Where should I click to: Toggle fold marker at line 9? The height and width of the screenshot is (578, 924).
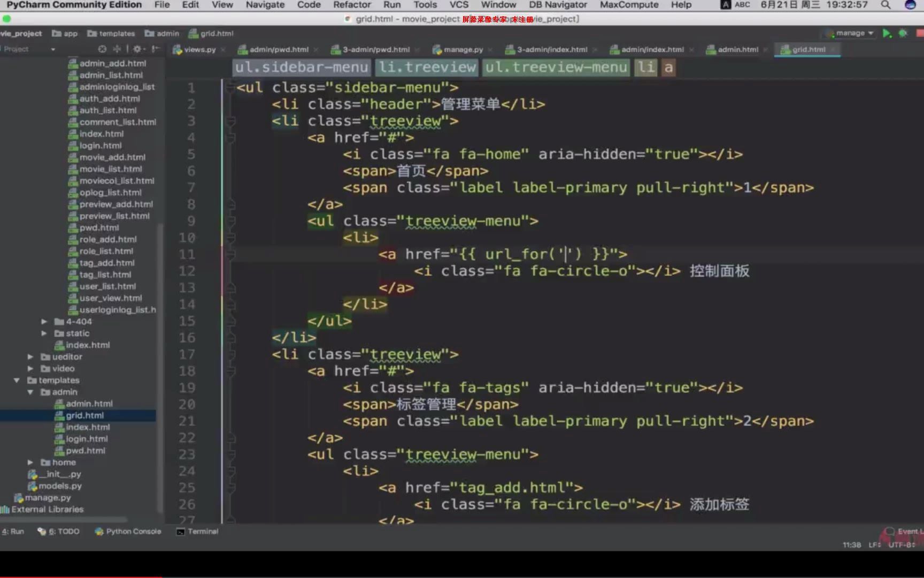[230, 221]
